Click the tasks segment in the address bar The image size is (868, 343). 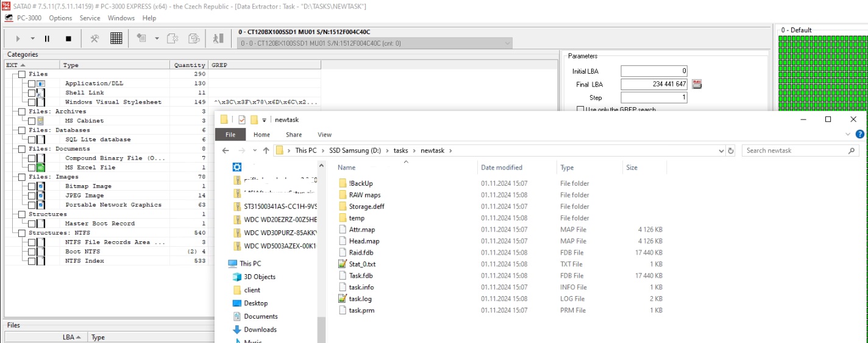coord(400,150)
